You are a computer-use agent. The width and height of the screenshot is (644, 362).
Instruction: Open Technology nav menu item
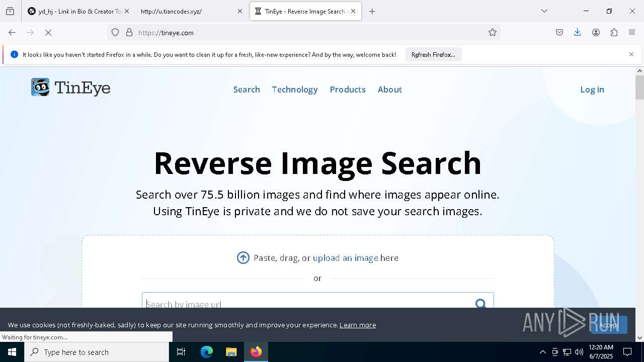(295, 89)
